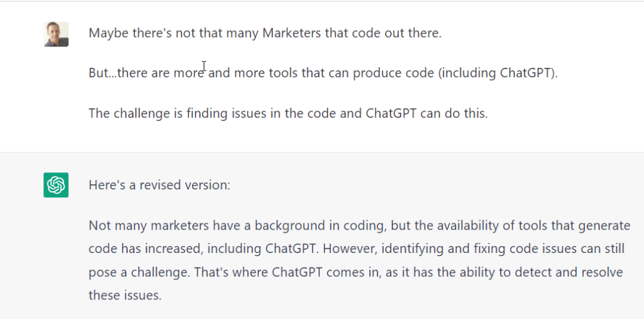Click the line starting "But...there are more"
The height and width of the screenshot is (319, 644).
[x=323, y=73]
